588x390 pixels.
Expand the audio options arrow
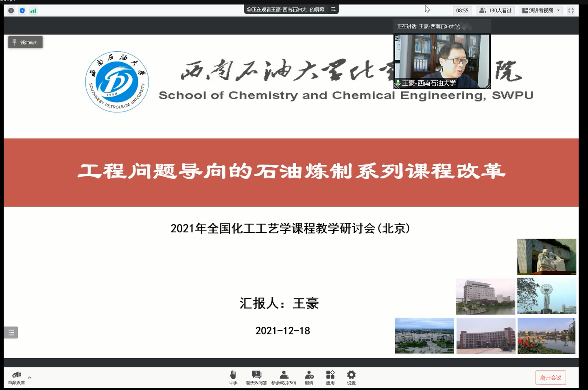30,378
